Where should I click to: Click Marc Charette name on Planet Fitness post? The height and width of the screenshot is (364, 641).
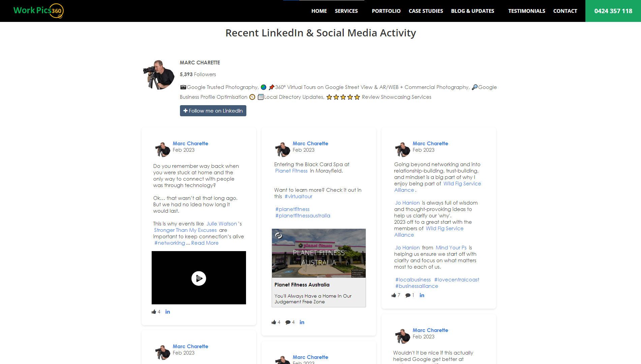point(310,143)
